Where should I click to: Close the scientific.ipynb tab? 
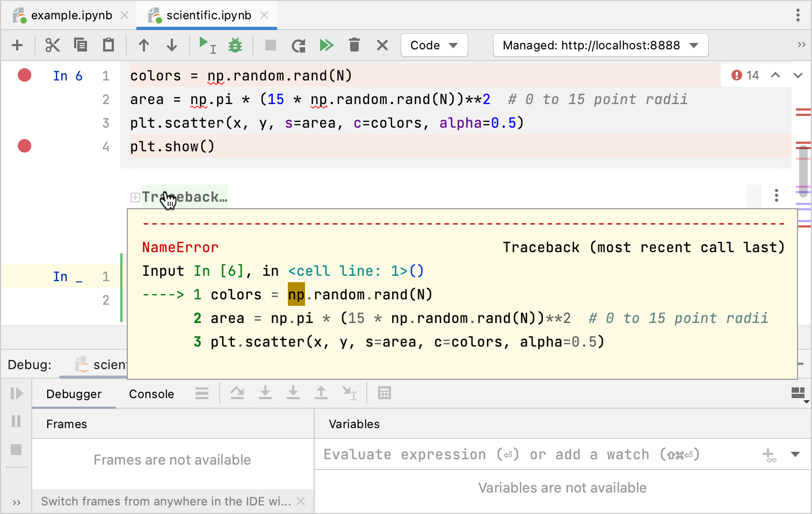[264, 16]
